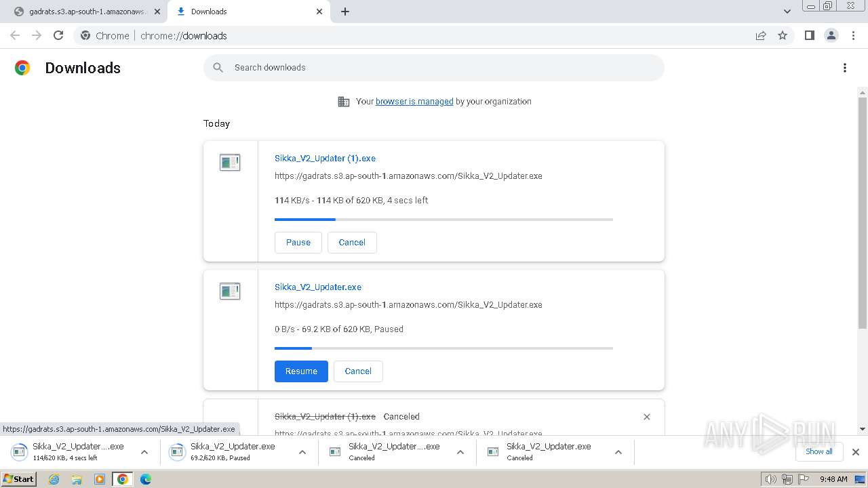Viewport: 868px width, 488px height.
Task: Click source URL under Sikka_V2_Updater (1).exe
Action: [408, 176]
